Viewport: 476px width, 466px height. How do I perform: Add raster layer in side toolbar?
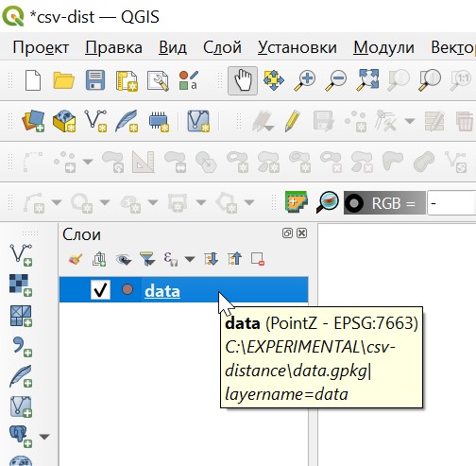pyautogui.click(x=21, y=285)
